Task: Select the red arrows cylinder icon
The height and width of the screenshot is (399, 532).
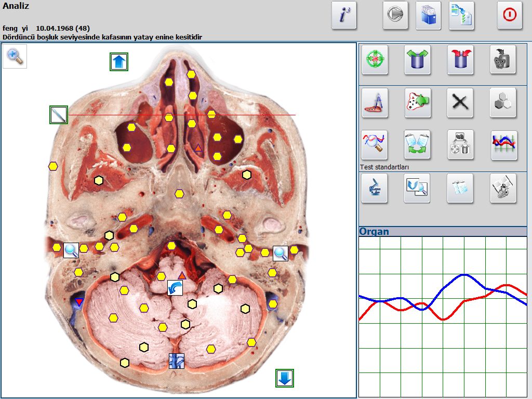Action: click(460, 59)
